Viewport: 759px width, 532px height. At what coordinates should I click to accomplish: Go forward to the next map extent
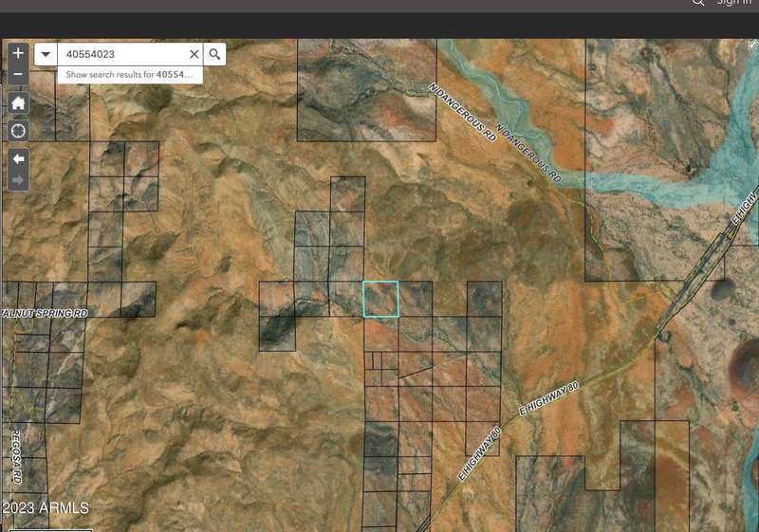18,179
